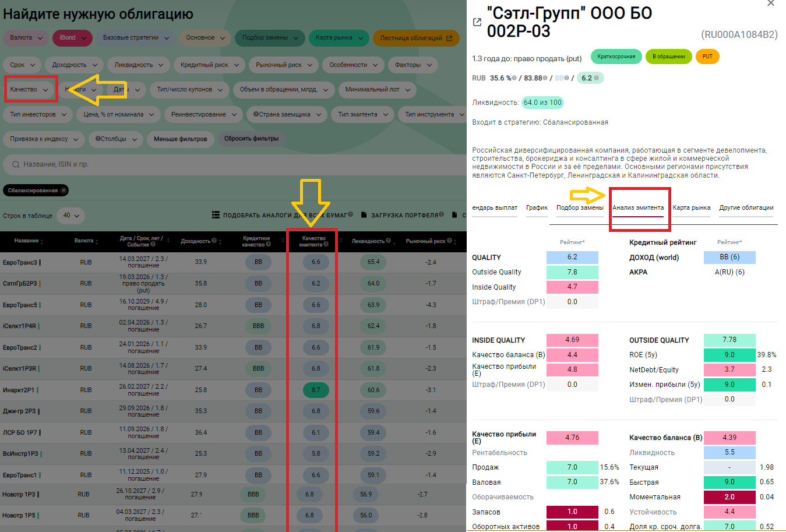Open the Лестница облигаций link
The image size is (786, 532).
pyautogui.click(x=415, y=38)
